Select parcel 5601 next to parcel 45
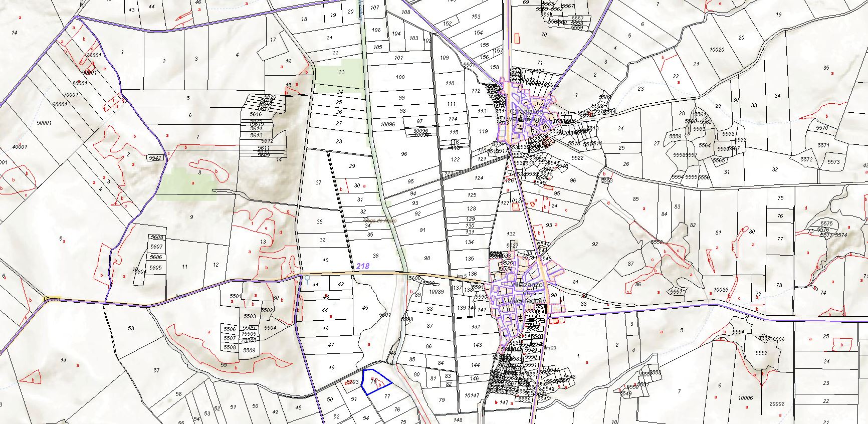This screenshot has width=868, height=424. [384, 315]
